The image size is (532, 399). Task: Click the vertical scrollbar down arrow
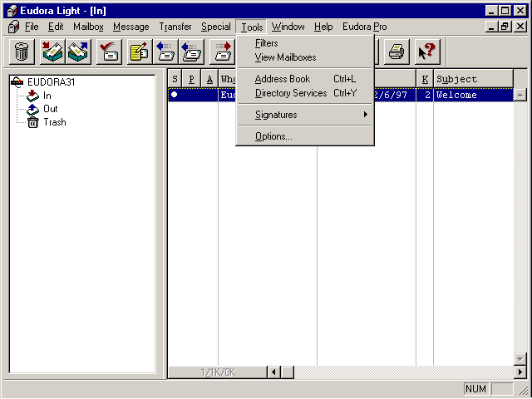tap(520, 358)
